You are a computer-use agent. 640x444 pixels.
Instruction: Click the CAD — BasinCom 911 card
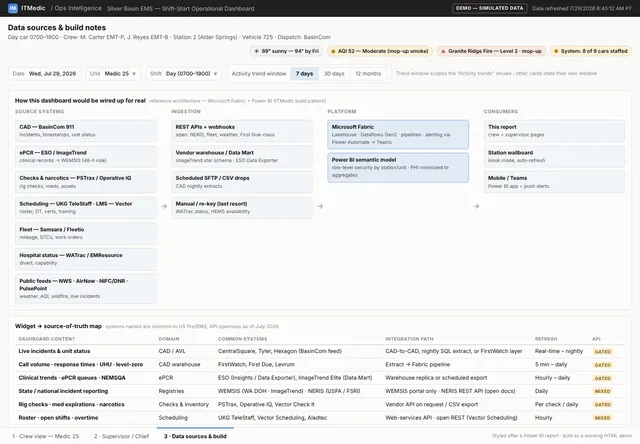pos(86,131)
